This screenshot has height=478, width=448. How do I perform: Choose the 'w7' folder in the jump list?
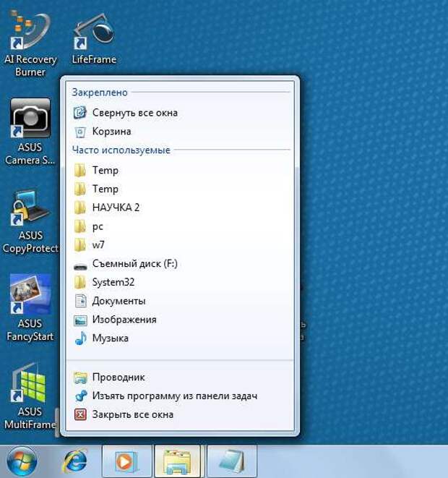pyautogui.click(x=98, y=245)
